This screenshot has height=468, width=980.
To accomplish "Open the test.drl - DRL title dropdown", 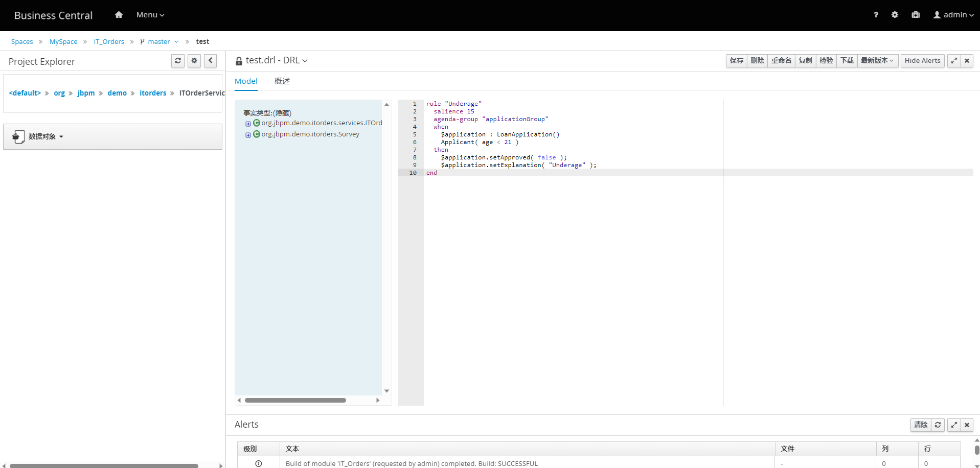I will point(277,60).
